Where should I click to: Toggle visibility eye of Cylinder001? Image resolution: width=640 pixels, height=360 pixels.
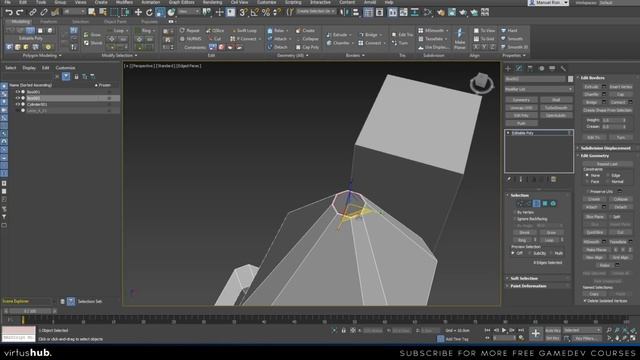pyautogui.click(x=17, y=104)
